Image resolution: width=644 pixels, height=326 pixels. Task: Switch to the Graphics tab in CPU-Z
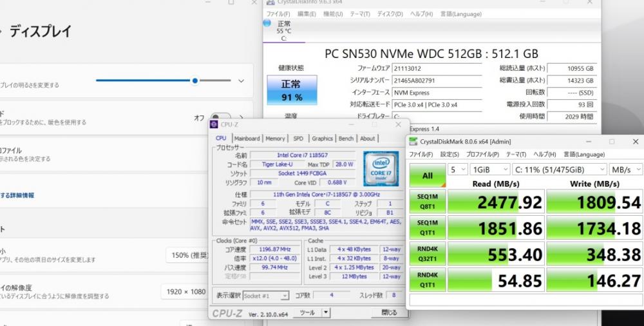[x=323, y=139]
